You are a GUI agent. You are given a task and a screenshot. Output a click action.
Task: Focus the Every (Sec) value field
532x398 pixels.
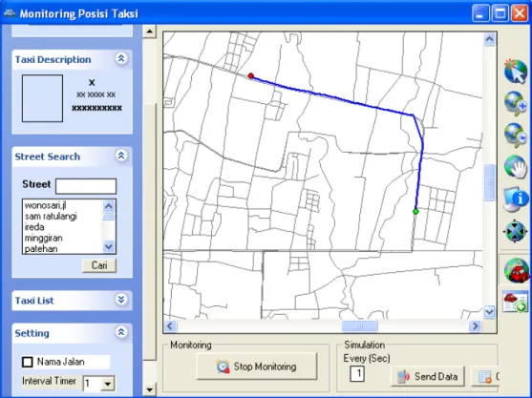pos(357,373)
